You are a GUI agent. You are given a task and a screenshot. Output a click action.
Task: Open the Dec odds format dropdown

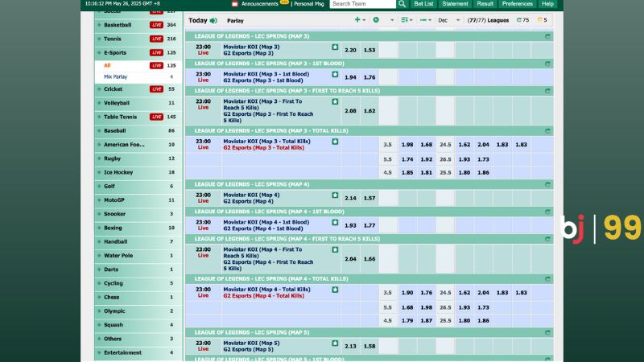(x=448, y=20)
